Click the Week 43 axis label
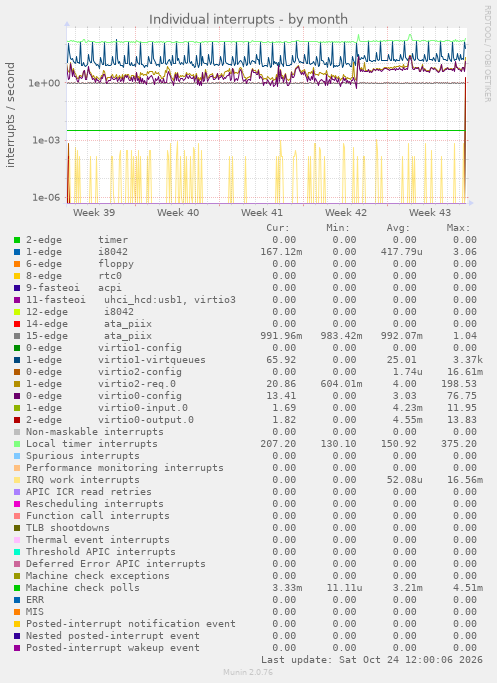Image resolution: width=497 pixels, height=683 pixels. tap(430, 213)
